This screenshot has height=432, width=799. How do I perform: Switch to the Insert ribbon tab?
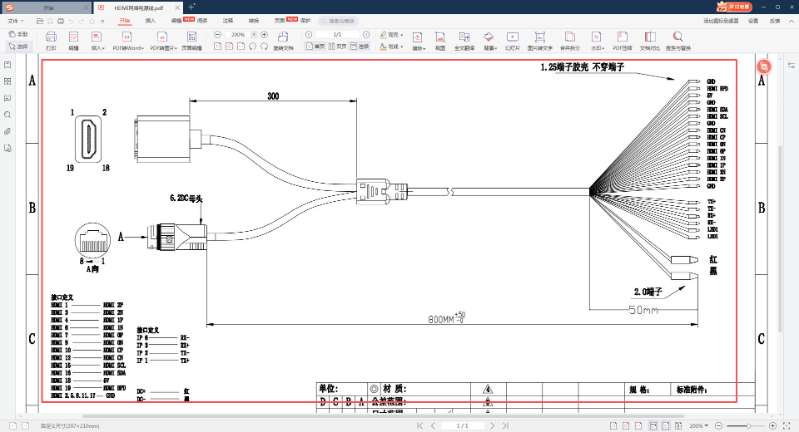(x=150, y=20)
